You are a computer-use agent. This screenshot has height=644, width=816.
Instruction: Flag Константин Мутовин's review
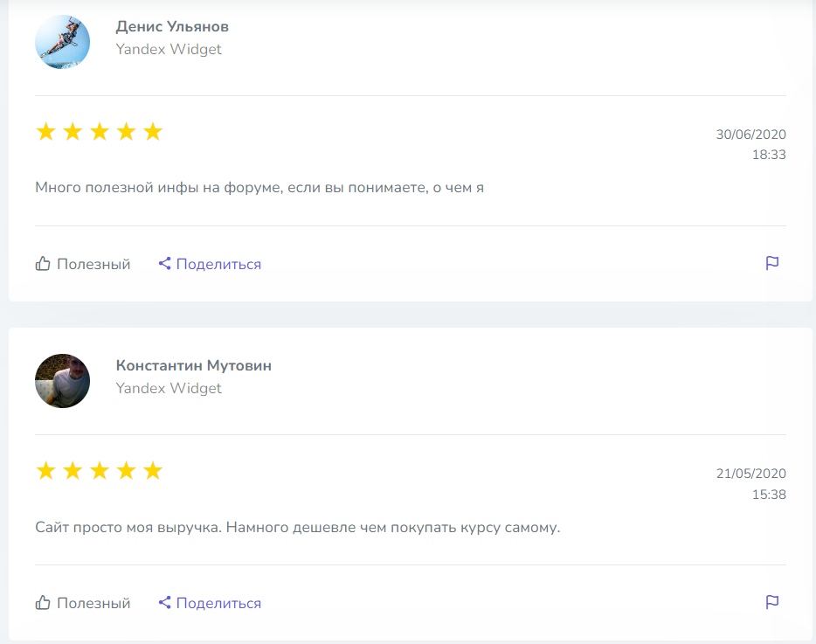pyautogui.click(x=772, y=602)
